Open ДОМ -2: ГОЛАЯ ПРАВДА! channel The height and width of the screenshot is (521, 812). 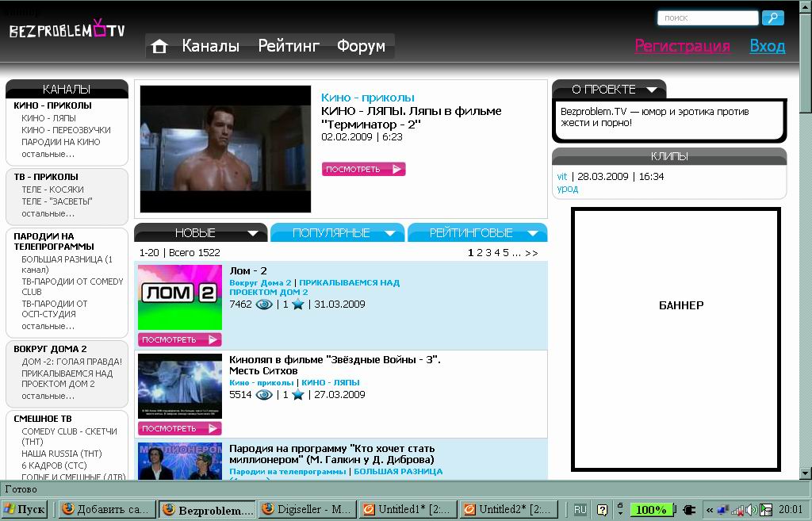pos(72,362)
